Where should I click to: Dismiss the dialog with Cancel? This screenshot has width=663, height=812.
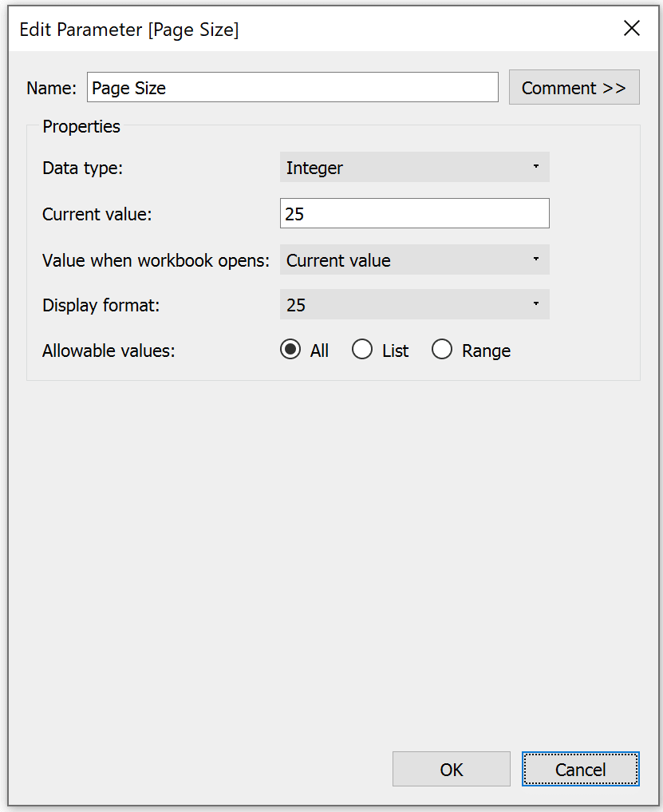[x=580, y=769]
